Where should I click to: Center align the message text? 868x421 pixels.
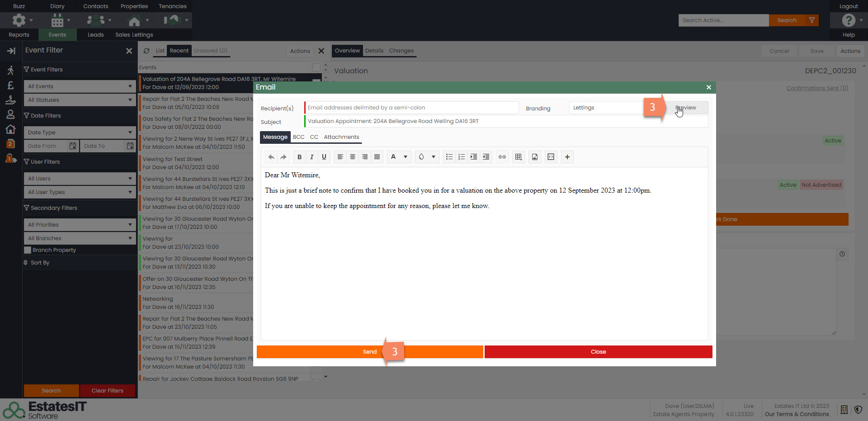pos(352,157)
